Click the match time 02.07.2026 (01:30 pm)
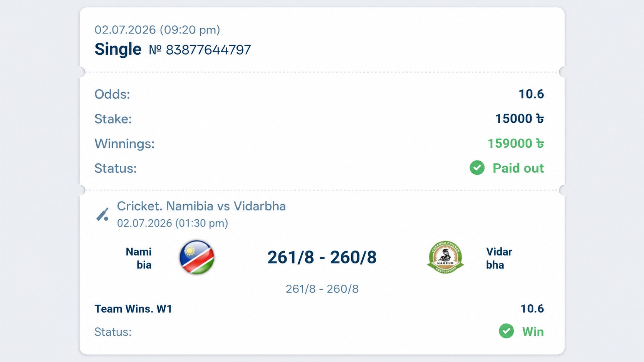Screen dimensions: 644x362 coord(173,224)
